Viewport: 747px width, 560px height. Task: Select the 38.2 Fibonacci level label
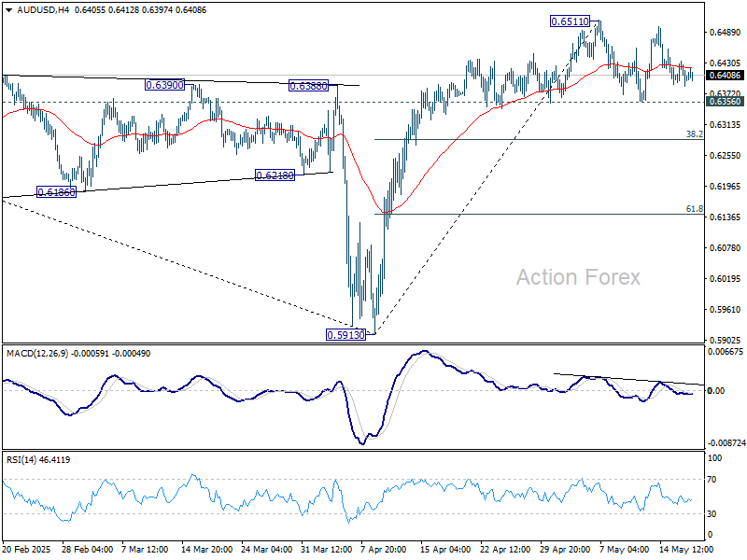[x=694, y=134]
